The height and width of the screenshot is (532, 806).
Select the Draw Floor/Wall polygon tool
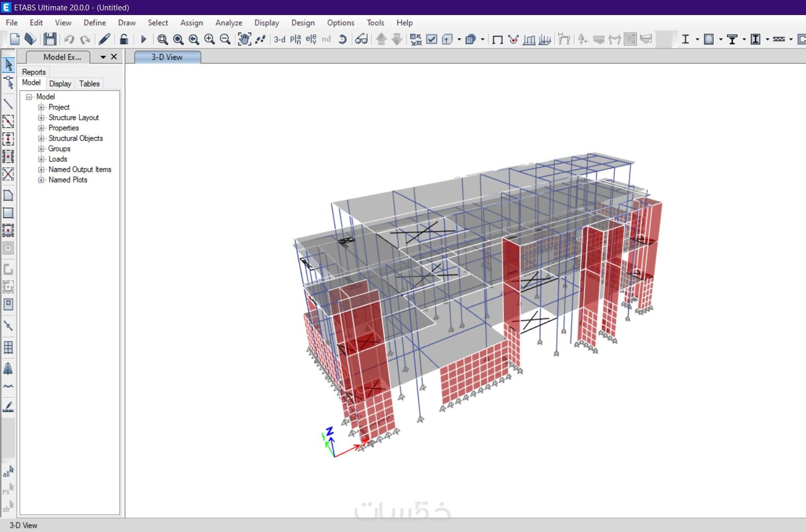[x=8, y=196]
